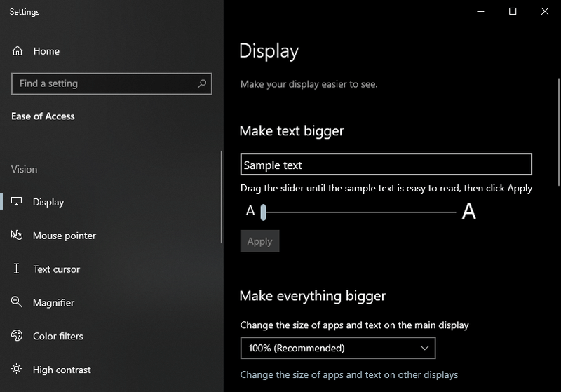Click the text size slider thumb
This screenshot has height=392, width=561.
pos(264,212)
